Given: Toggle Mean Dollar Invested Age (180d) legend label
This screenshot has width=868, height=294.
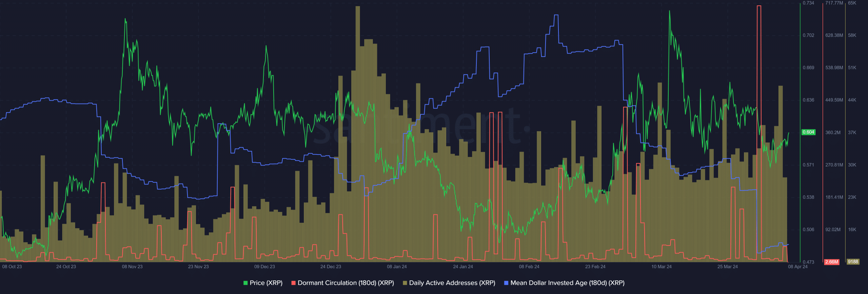Looking at the screenshot, I should click(x=568, y=283).
